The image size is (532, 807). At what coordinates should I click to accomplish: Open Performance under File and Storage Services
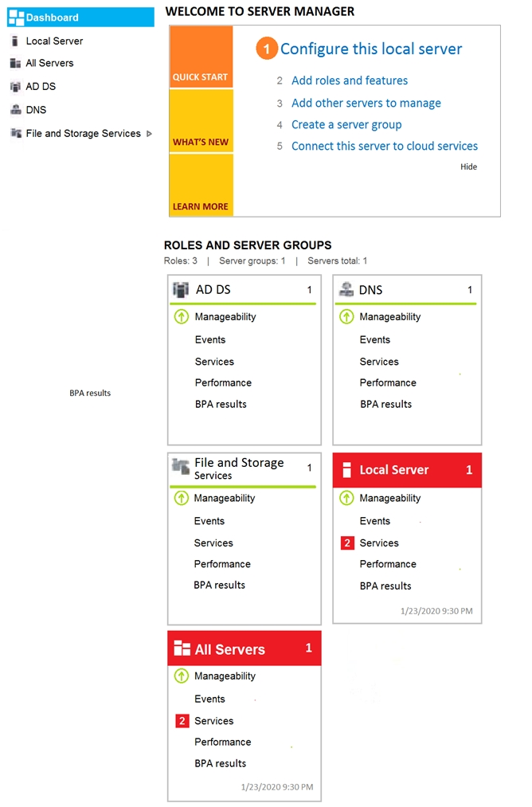[222, 564]
